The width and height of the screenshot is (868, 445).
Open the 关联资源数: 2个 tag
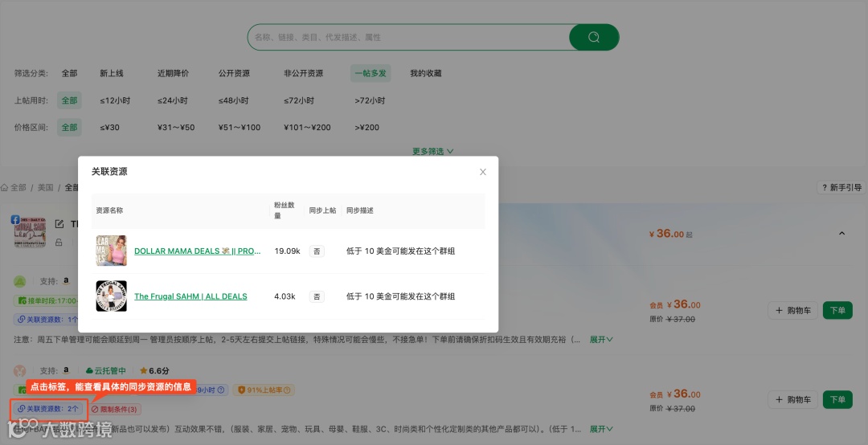pos(49,409)
